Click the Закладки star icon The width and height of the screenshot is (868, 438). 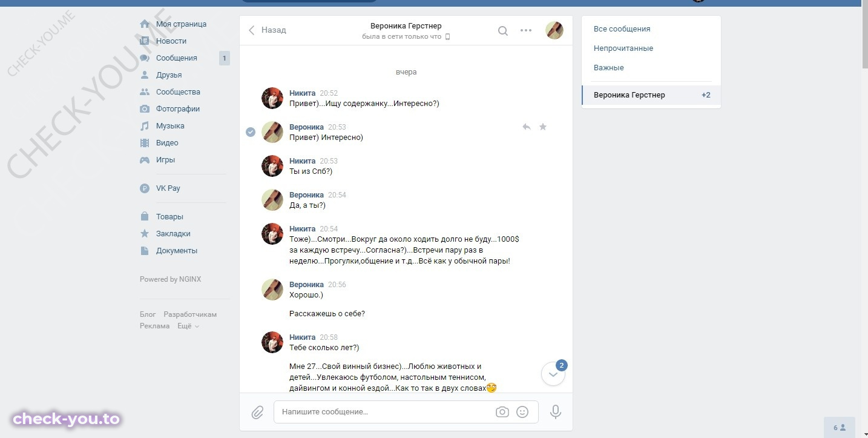[145, 234]
